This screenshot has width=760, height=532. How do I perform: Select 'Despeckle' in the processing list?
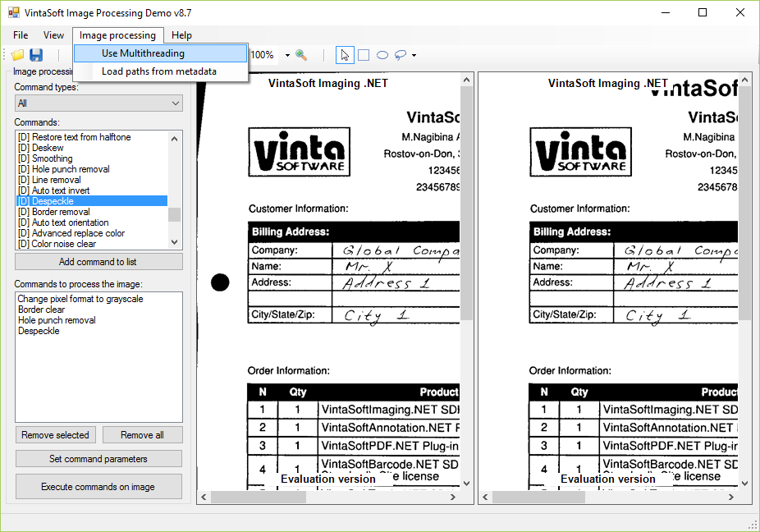coord(39,331)
